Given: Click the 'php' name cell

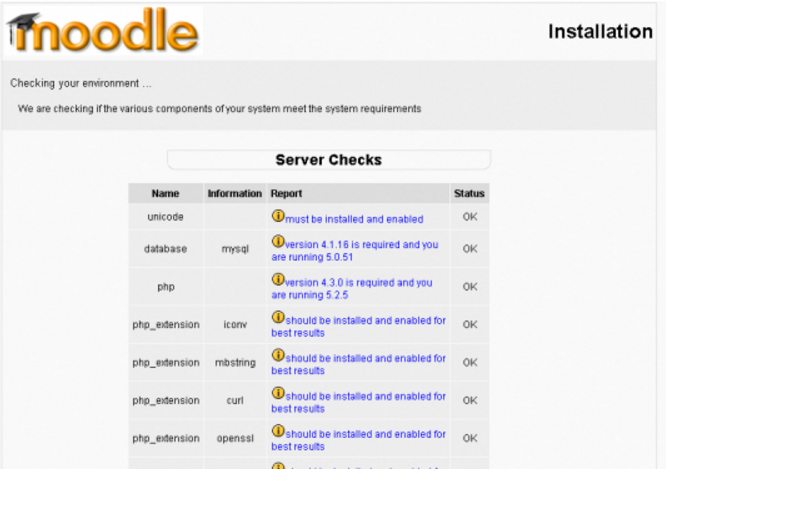Looking at the screenshot, I should pos(166,287).
